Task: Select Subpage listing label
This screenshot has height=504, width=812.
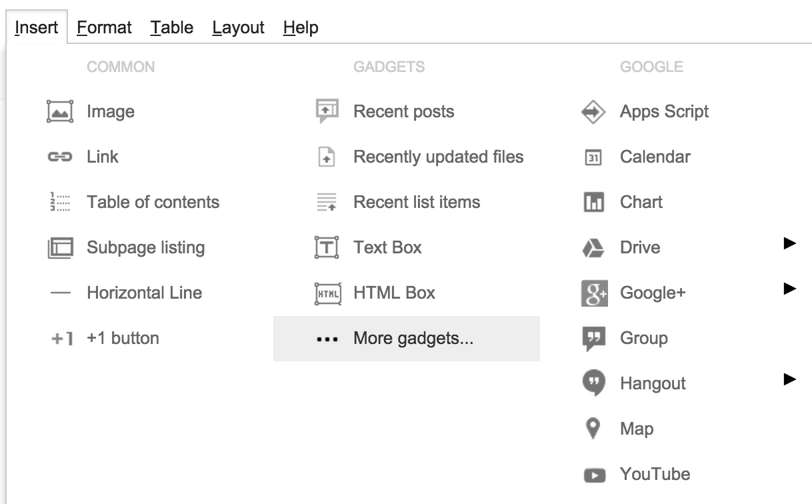Action: coord(145,247)
